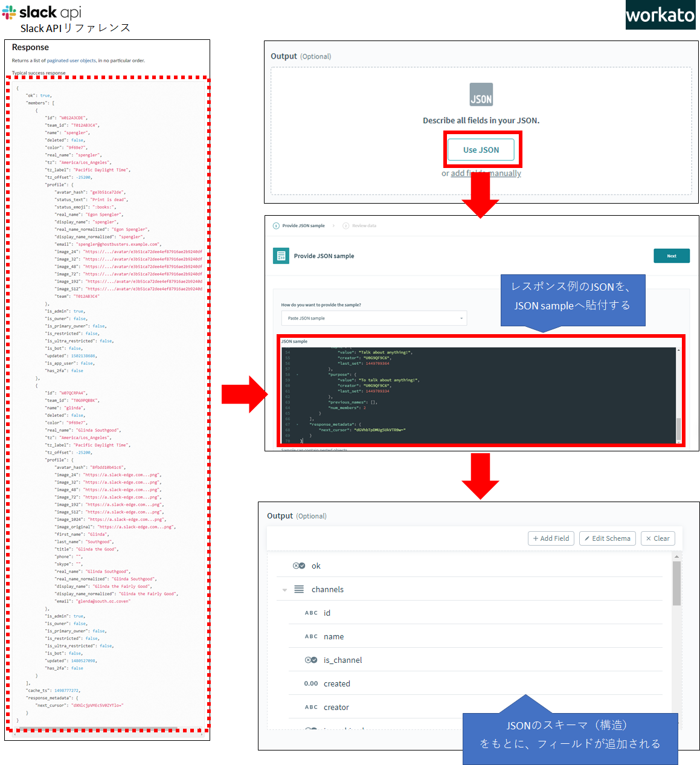Select the ok field row
Screen dimensions: 700x765
click(x=469, y=566)
